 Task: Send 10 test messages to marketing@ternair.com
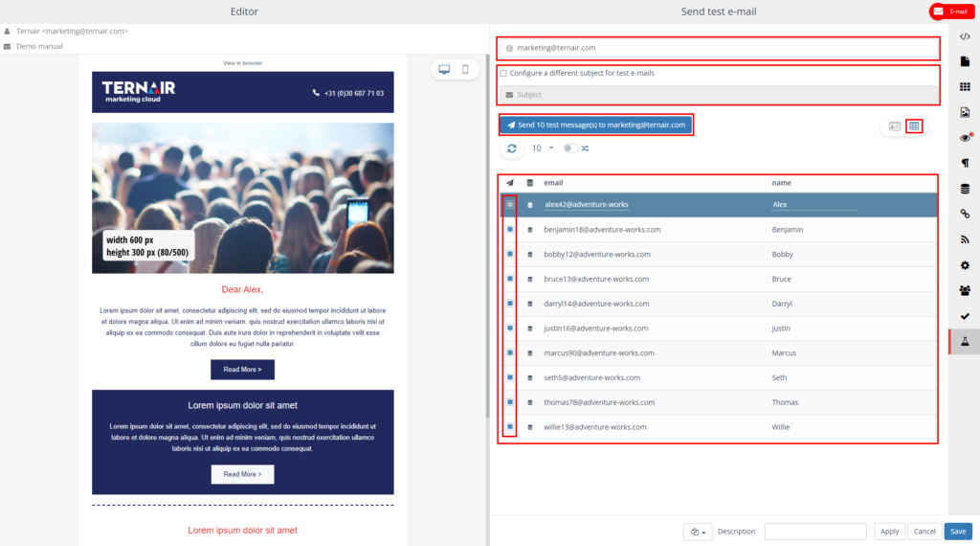(595, 125)
